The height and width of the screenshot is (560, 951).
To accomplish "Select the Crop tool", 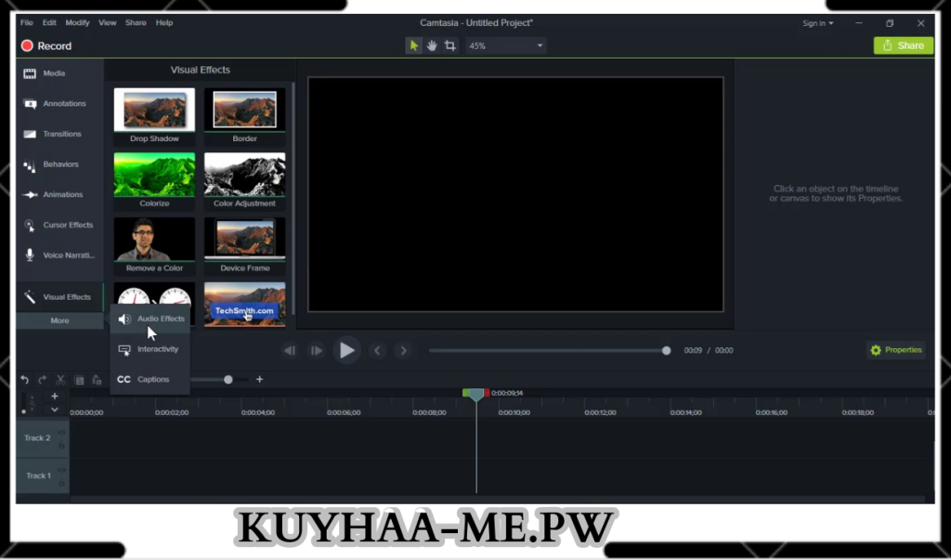I will [x=450, y=46].
